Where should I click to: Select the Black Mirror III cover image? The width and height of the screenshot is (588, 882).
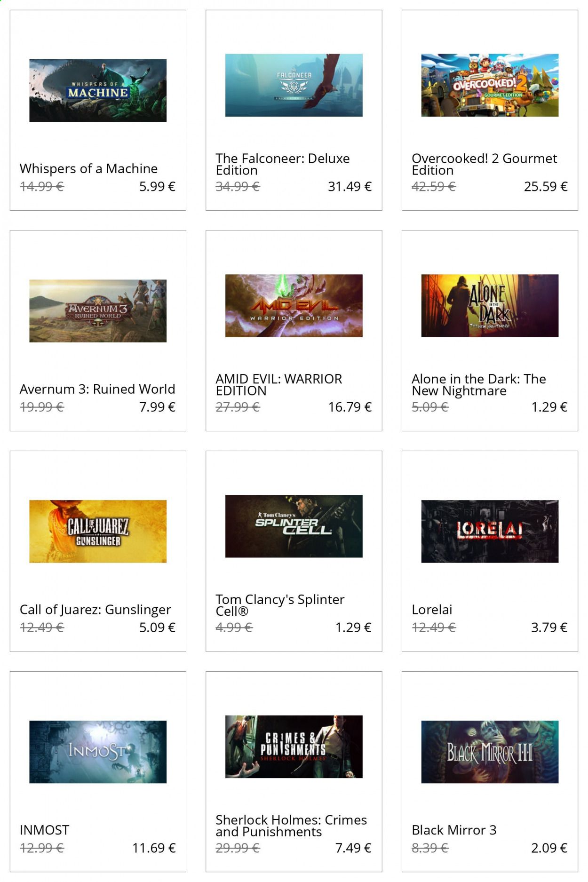(x=490, y=752)
